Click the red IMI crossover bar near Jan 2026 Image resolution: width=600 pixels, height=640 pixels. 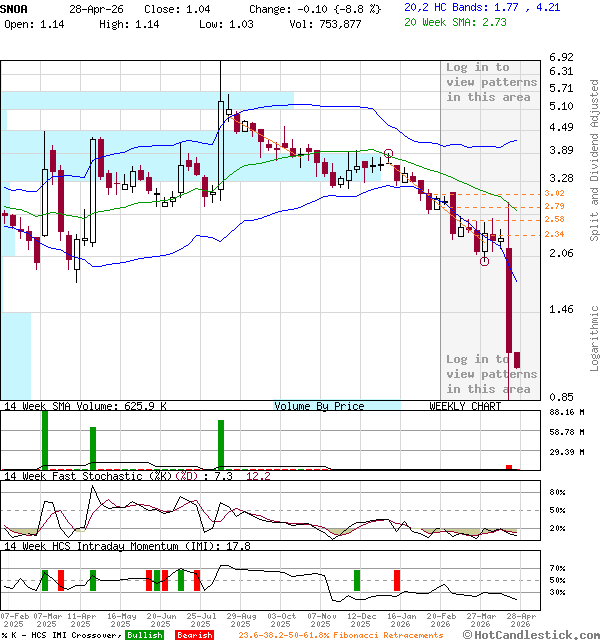(x=396, y=580)
